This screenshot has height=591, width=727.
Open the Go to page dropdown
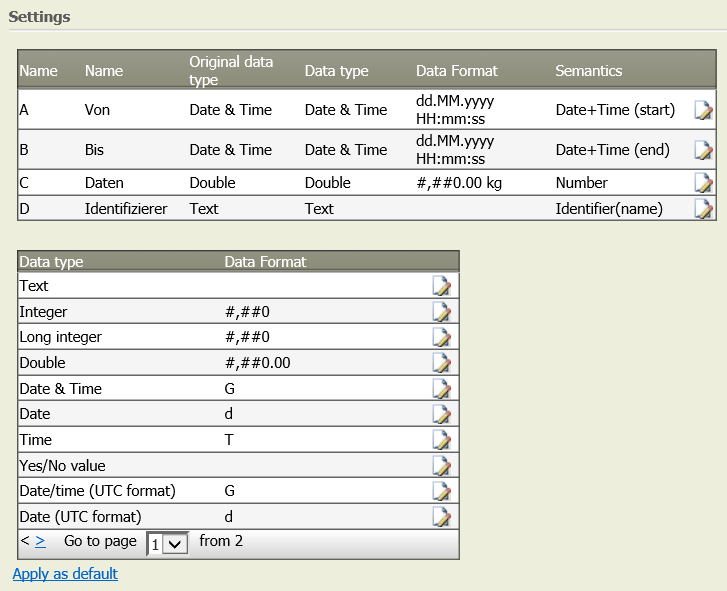click(x=167, y=543)
